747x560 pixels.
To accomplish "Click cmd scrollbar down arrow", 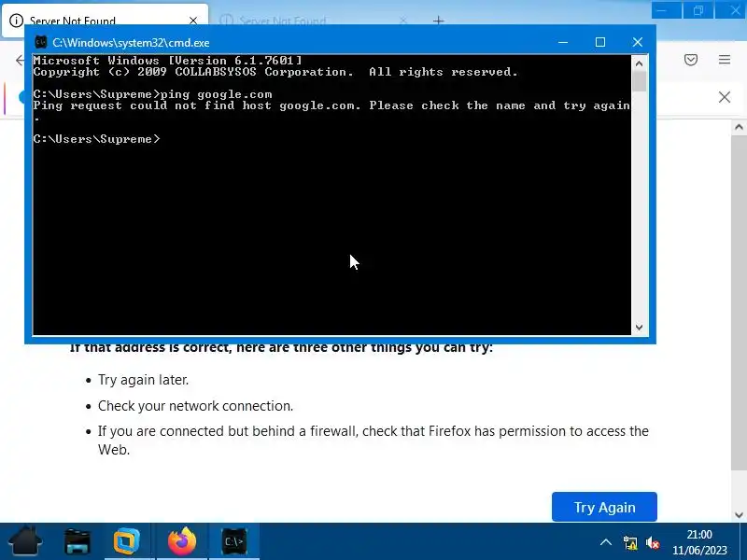I will click(x=640, y=328).
